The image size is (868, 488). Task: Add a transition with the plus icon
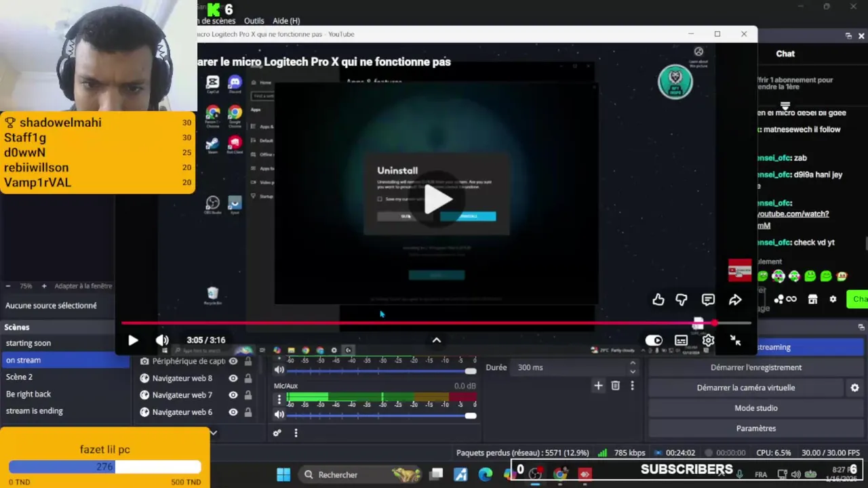tap(598, 386)
